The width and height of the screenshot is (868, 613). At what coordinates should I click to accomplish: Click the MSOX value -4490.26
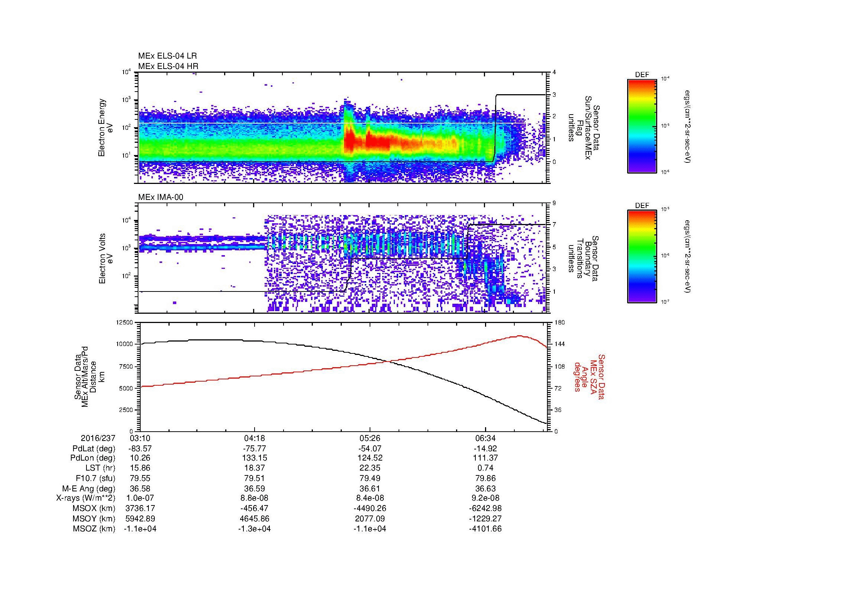[x=370, y=508]
